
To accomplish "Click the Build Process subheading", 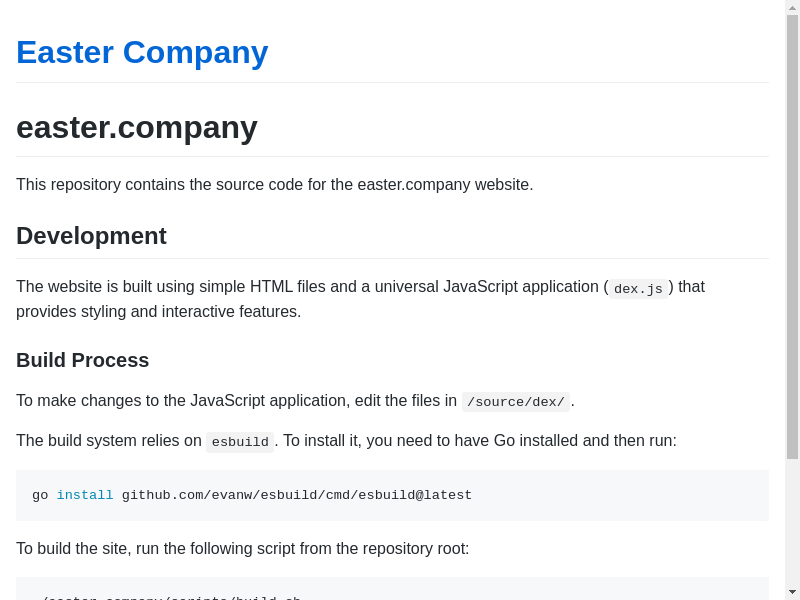I will click(83, 360).
